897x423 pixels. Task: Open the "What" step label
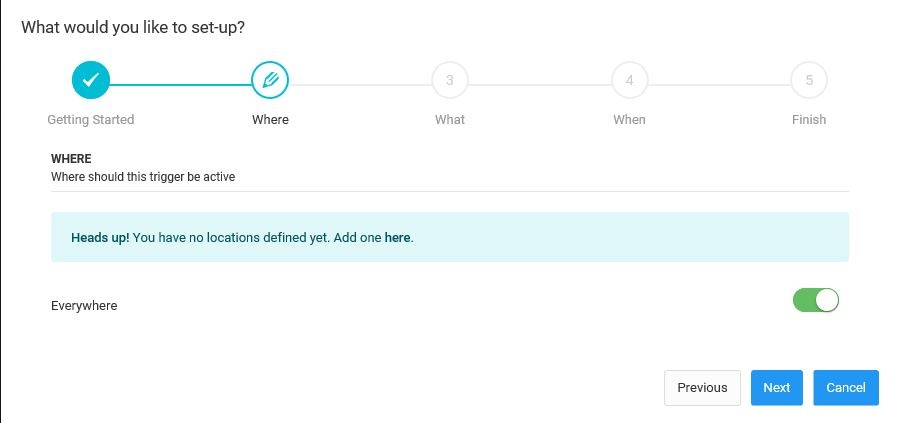click(450, 120)
